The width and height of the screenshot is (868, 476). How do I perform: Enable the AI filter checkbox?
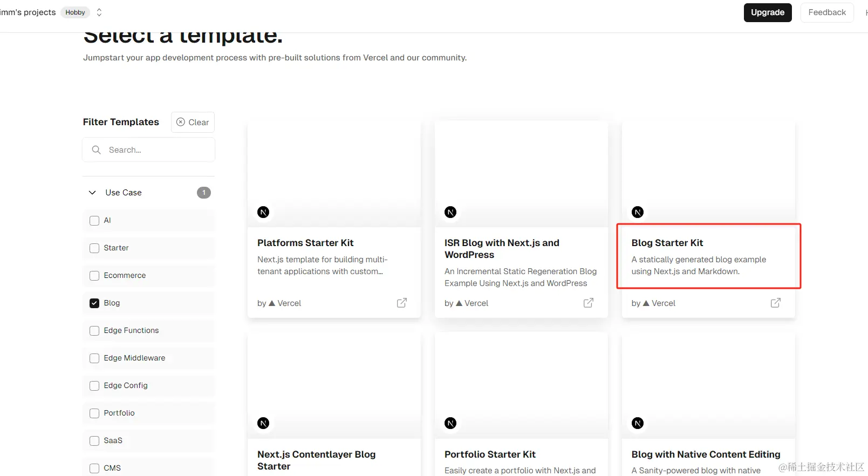(x=94, y=220)
